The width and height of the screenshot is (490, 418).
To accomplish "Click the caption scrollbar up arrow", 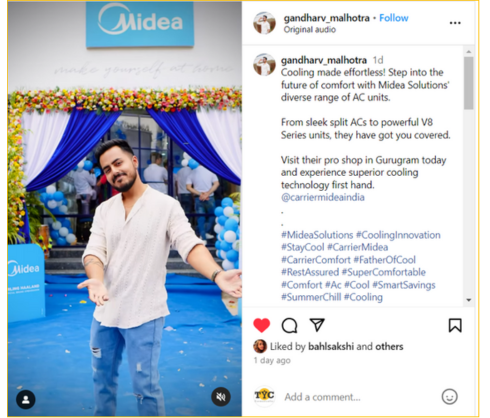I will pyautogui.click(x=469, y=52).
